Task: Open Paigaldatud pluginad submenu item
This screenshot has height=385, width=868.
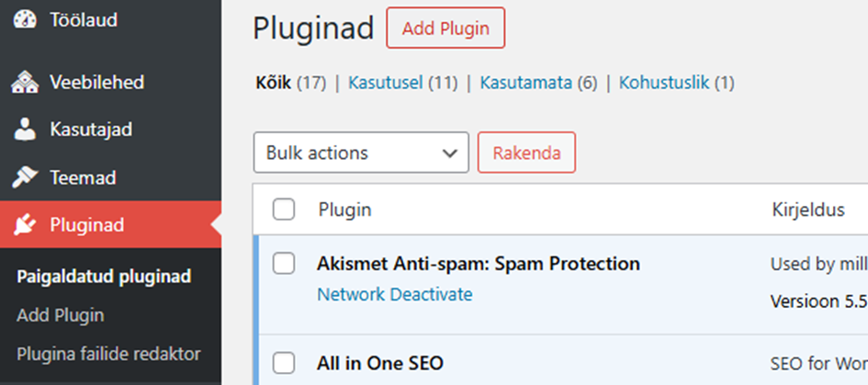Action: click(104, 277)
